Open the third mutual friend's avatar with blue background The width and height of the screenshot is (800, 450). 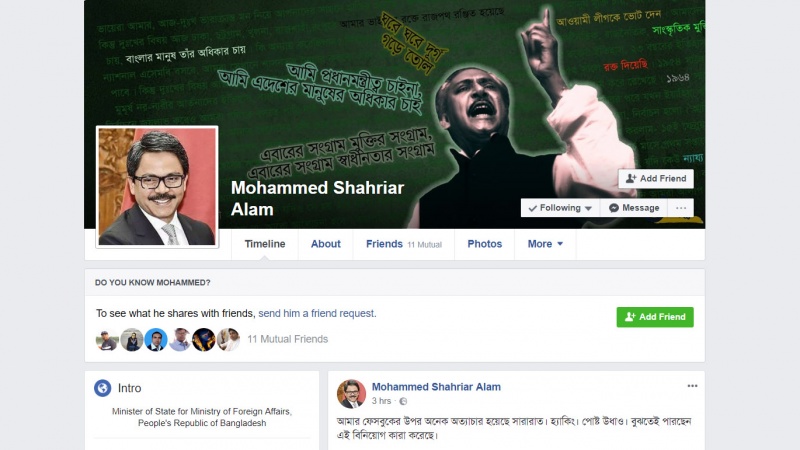tap(156, 340)
